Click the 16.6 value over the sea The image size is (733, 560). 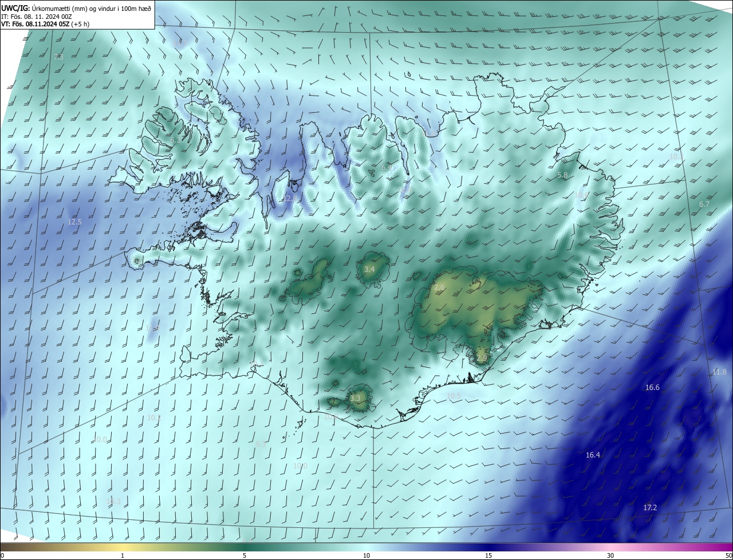652,388
